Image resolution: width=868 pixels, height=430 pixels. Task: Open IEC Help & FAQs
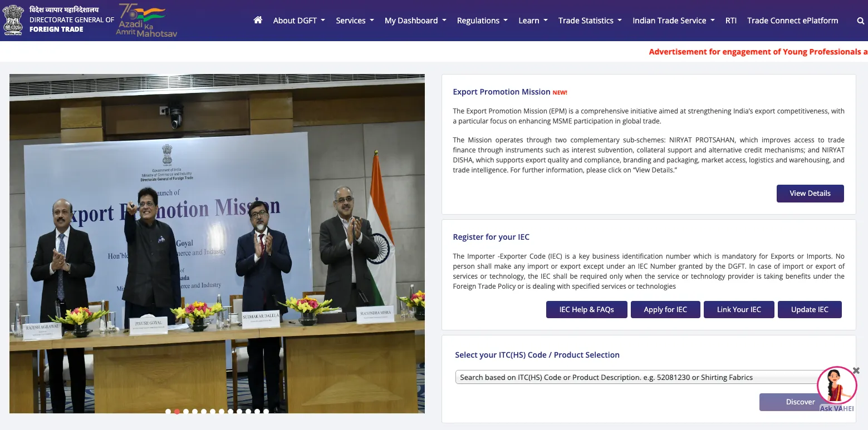click(x=587, y=309)
